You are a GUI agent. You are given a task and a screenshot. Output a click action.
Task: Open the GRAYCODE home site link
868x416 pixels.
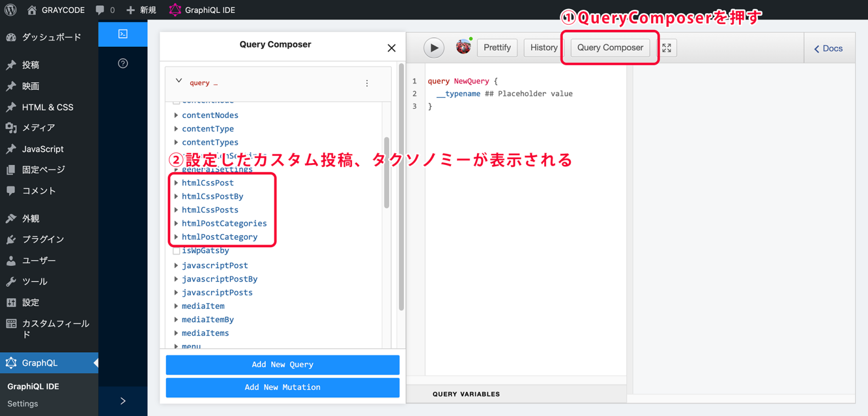(56, 10)
